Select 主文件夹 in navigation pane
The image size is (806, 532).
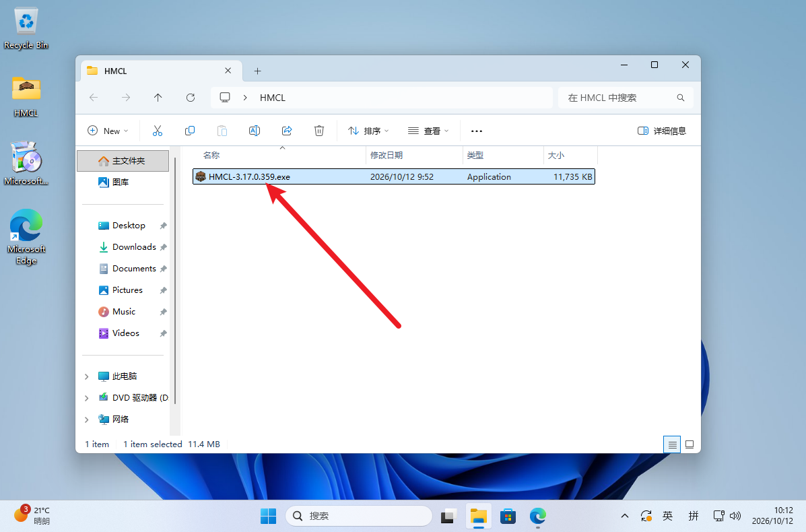coord(123,161)
